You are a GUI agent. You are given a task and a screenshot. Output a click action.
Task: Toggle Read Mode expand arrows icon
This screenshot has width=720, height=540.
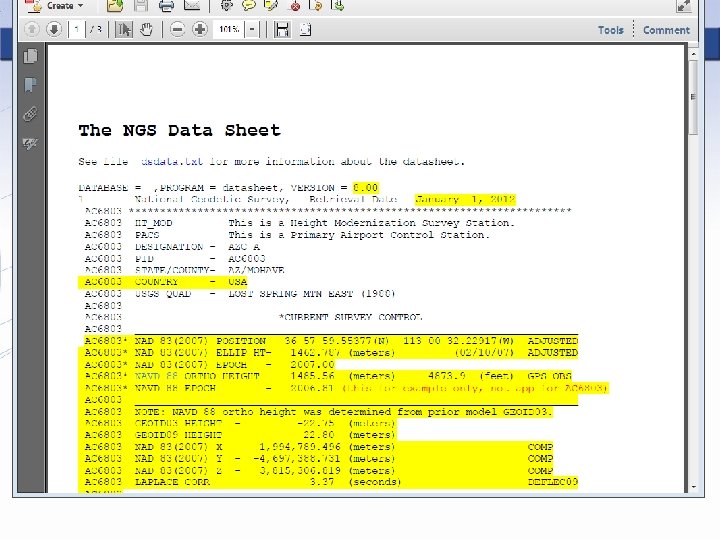683,6
